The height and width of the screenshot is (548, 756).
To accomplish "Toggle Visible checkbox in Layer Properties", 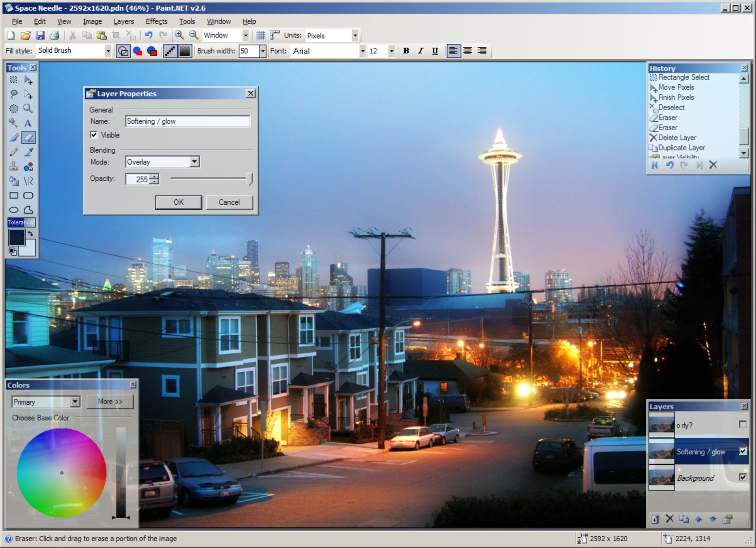I will pos(94,134).
